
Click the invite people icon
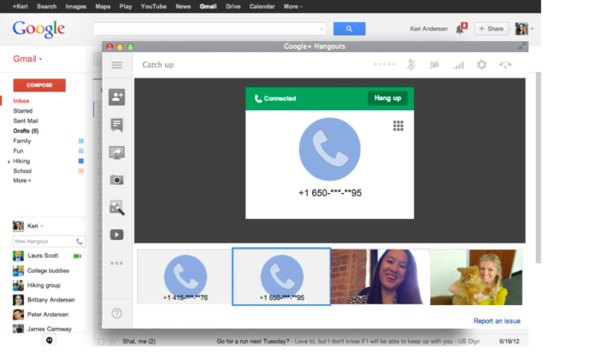(x=116, y=97)
